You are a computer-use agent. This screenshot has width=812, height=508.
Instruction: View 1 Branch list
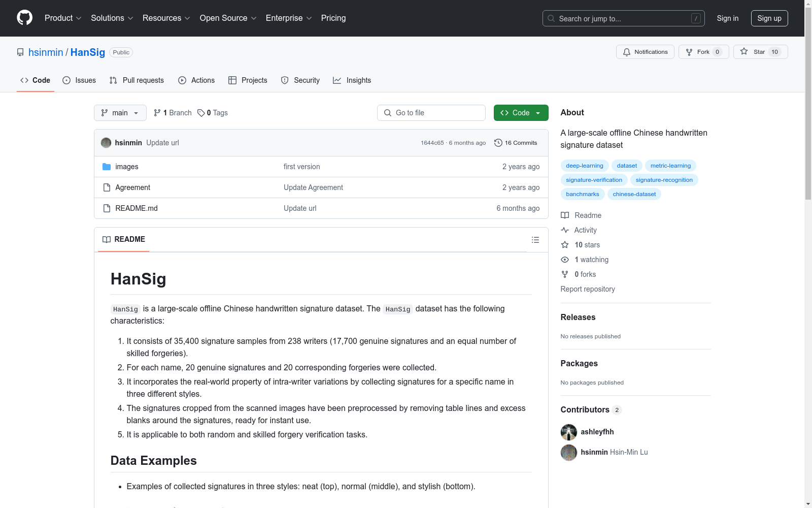pos(173,113)
